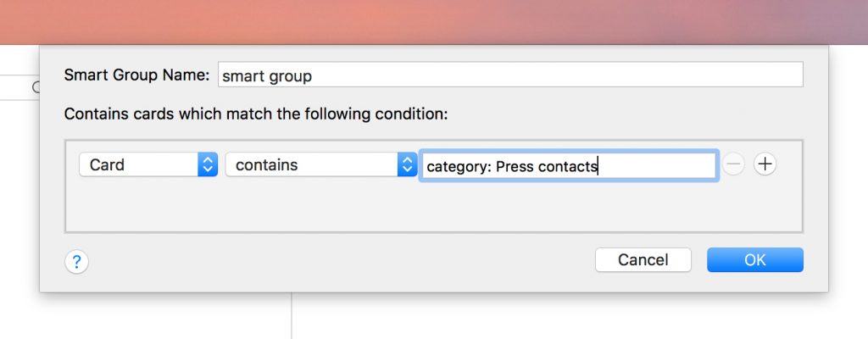Click blue arrows on the Card popup
Viewport: 868px width, 339px height.
pyautogui.click(x=208, y=164)
